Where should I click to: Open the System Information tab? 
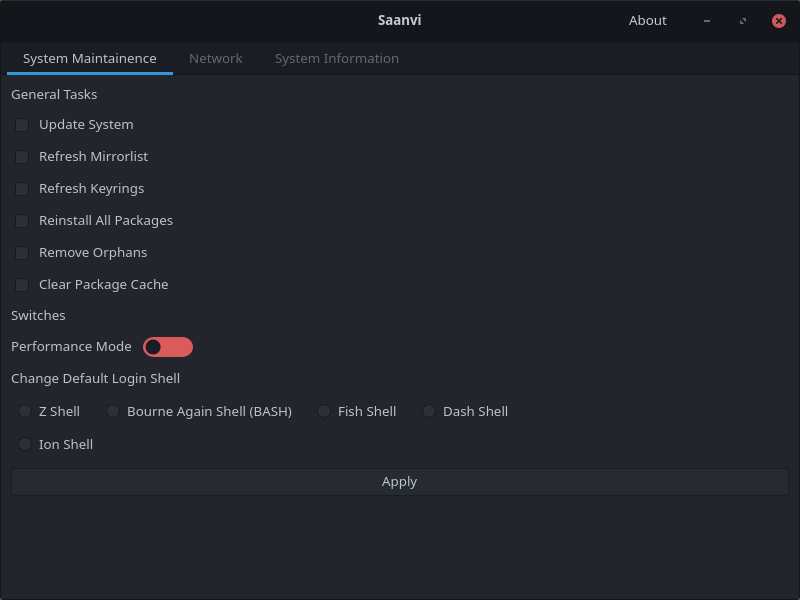pyautogui.click(x=337, y=59)
